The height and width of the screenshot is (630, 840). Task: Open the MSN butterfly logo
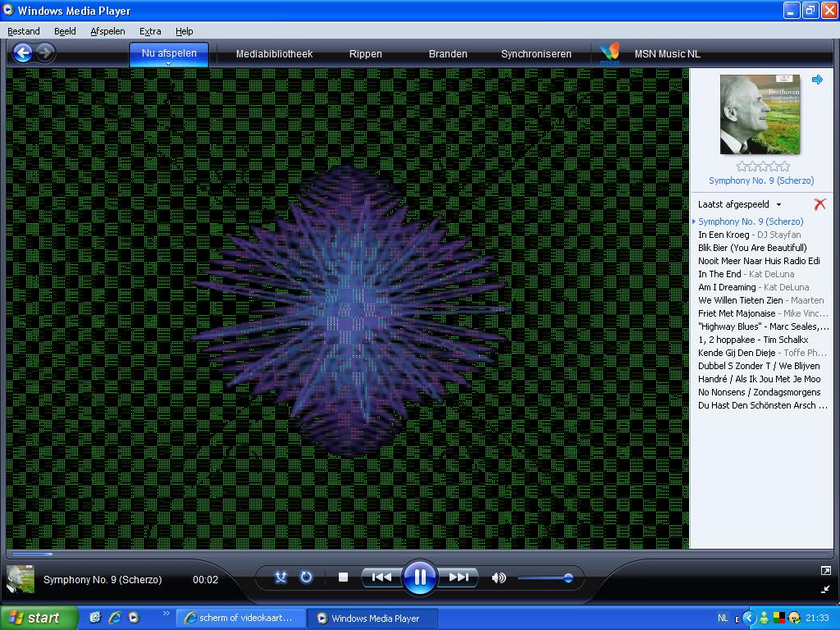(609, 53)
